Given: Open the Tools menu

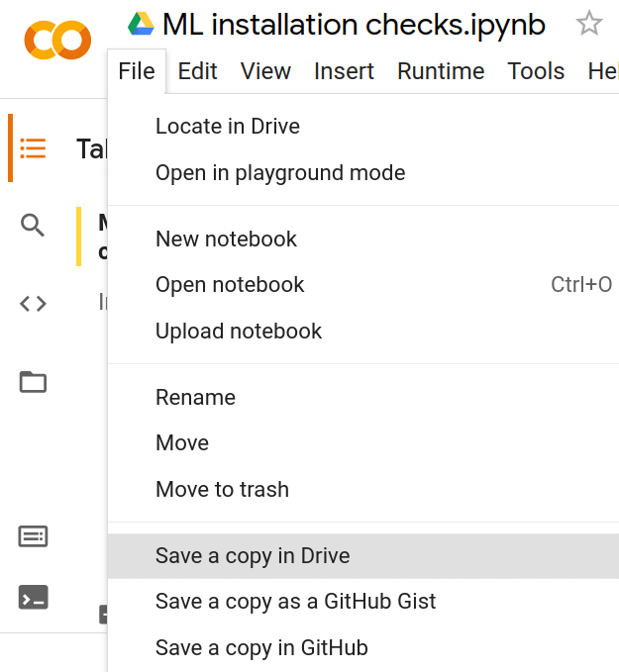Looking at the screenshot, I should [x=536, y=71].
